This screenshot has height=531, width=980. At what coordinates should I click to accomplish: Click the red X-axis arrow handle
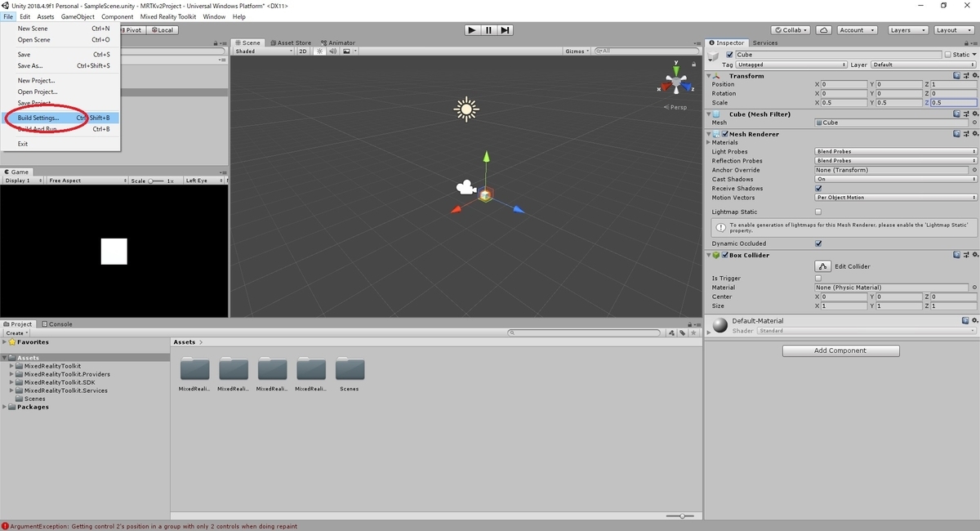[458, 209]
